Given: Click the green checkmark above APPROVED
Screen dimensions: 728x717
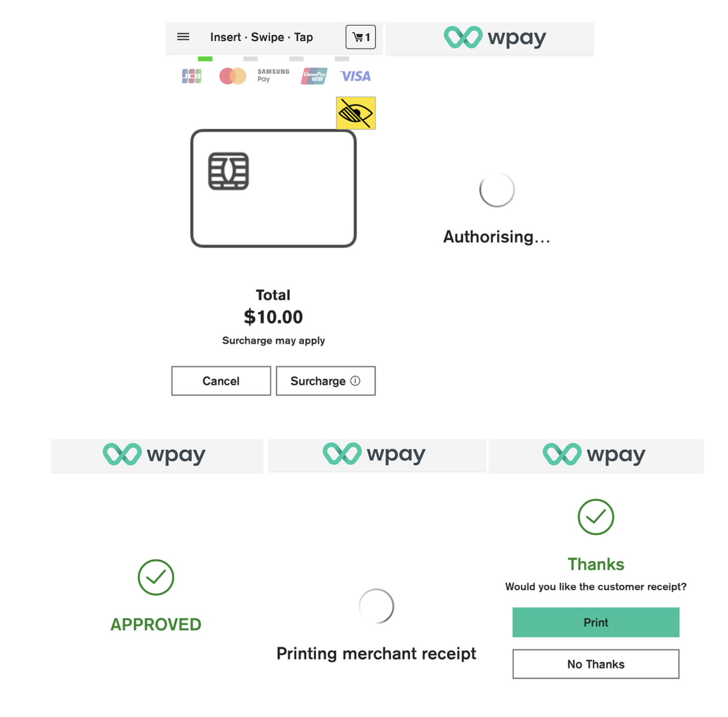Looking at the screenshot, I should click(x=155, y=578).
